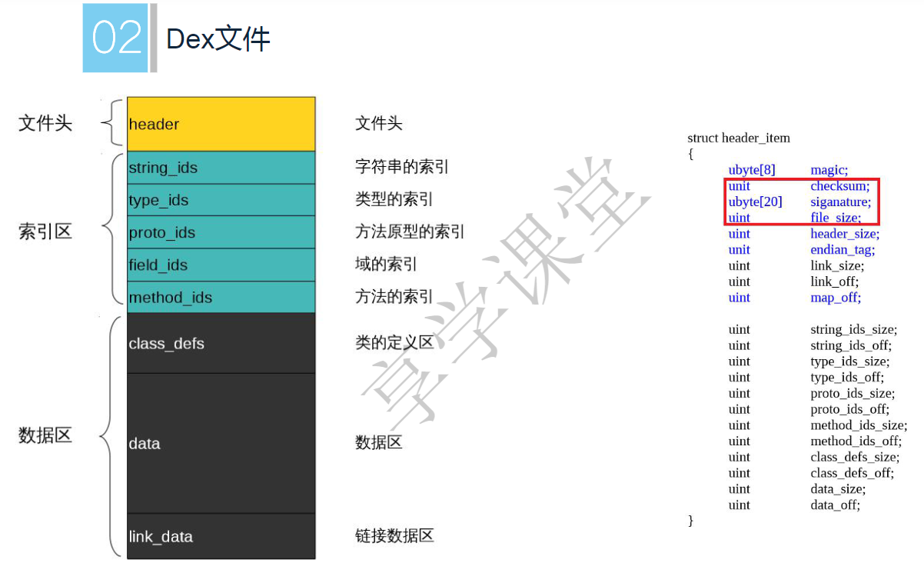Click the 方法的索引 description
Screen dimensions: 924x573
pyautogui.click(x=394, y=297)
